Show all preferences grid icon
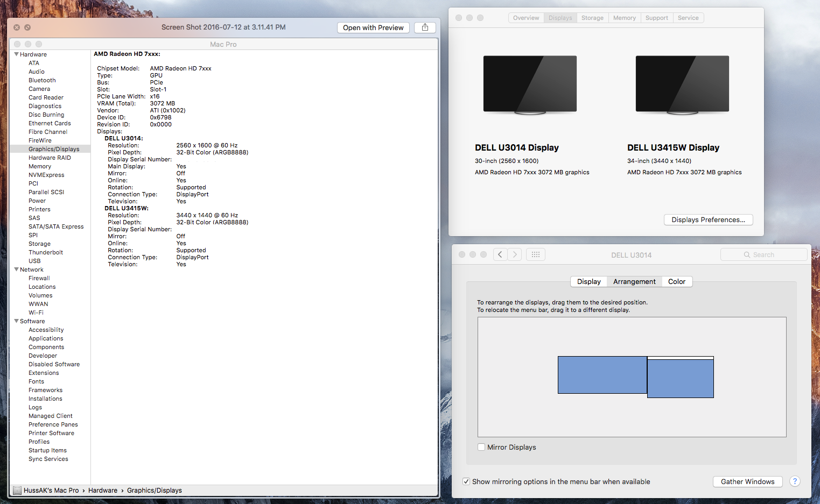The width and height of the screenshot is (820, 504). pos(536,254)
